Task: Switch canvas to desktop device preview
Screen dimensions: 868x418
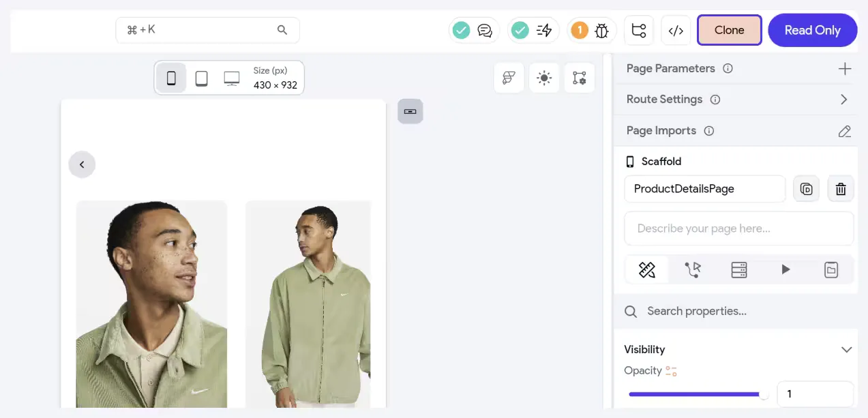Action: [x=232, y=78]
